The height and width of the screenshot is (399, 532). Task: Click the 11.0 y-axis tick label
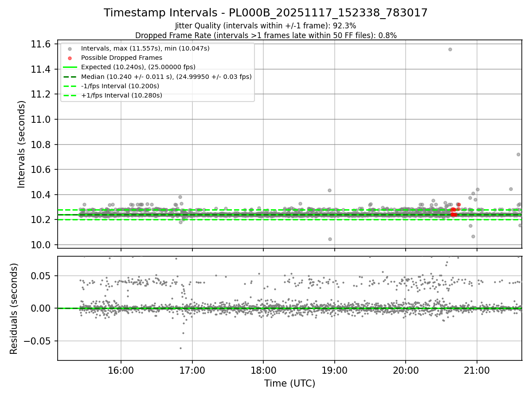pos(42,119)
